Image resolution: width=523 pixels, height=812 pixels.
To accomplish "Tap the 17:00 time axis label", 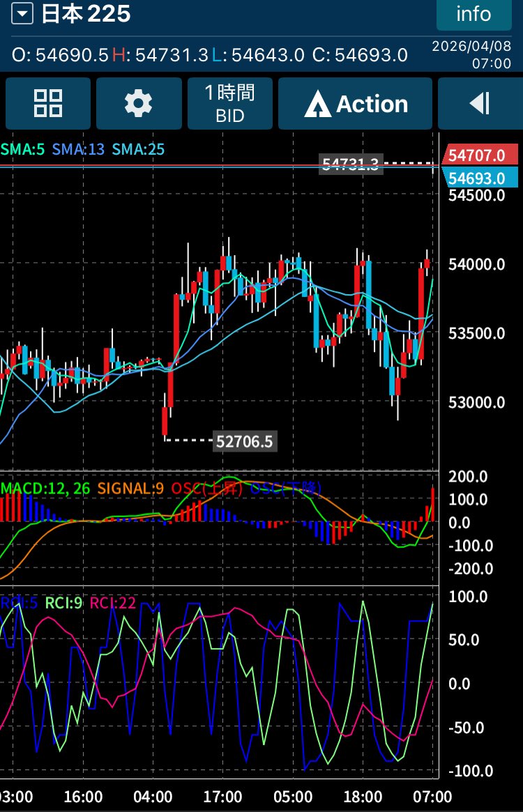I will point(222,797).
